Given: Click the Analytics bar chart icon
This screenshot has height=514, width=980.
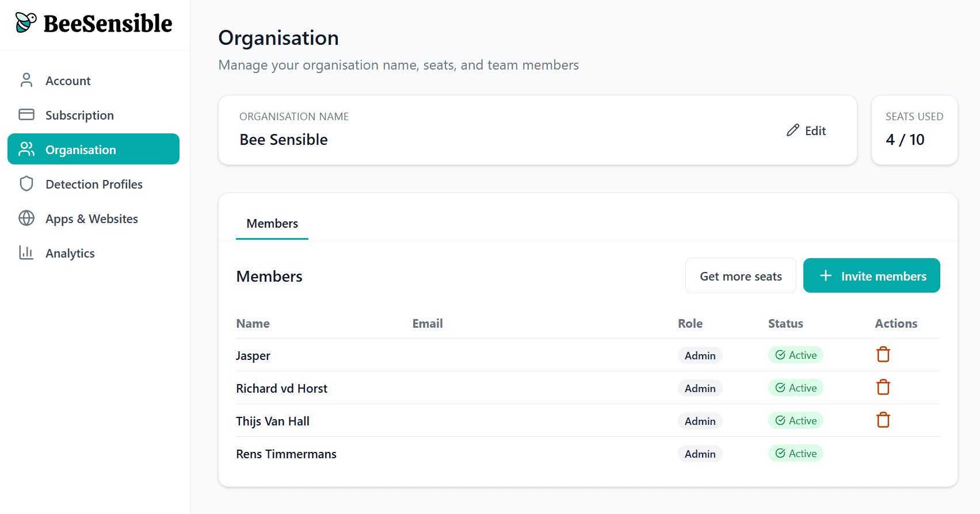Looking at the screenshot, I should [x=26, y=253].
